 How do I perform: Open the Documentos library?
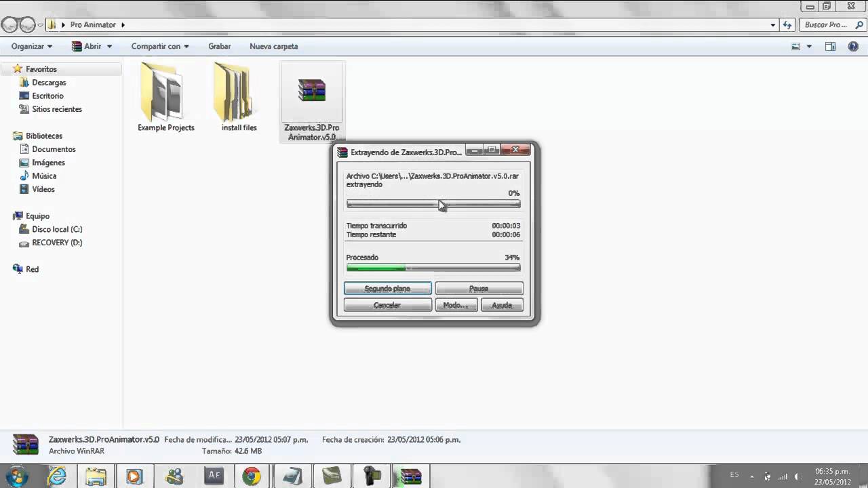(x=54, y=149)
